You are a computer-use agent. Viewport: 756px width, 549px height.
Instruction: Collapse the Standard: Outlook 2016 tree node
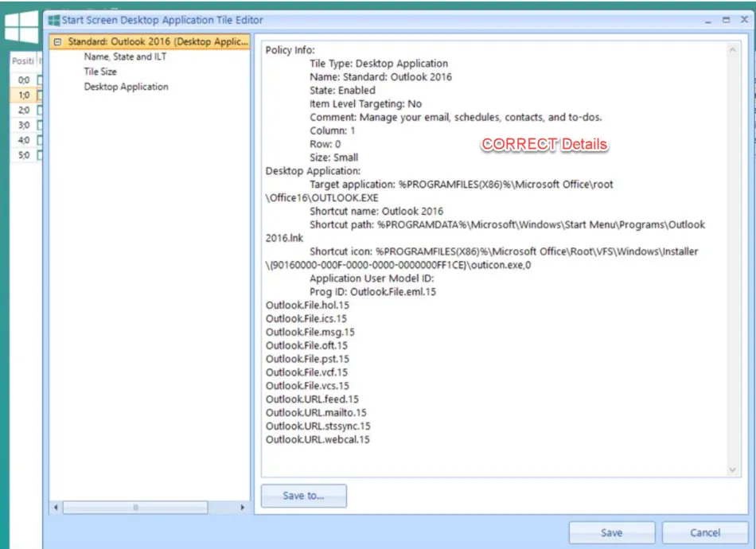57,41
